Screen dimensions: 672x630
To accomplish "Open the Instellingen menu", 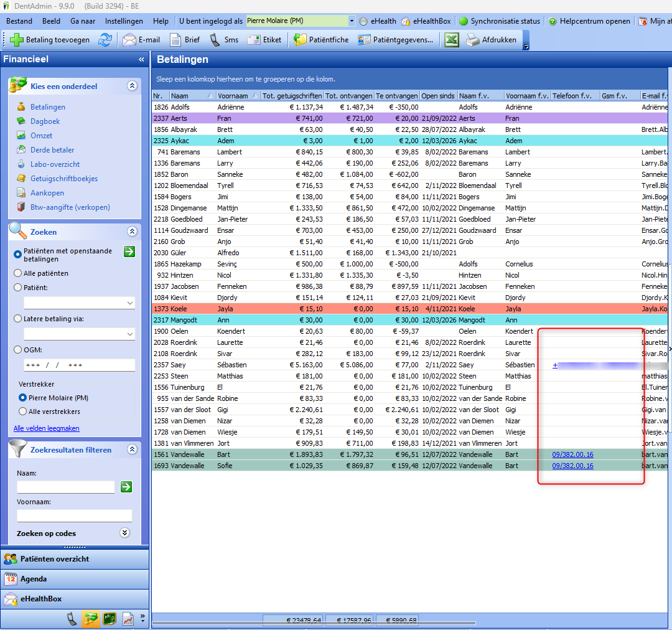I will [x=124, y=21].
